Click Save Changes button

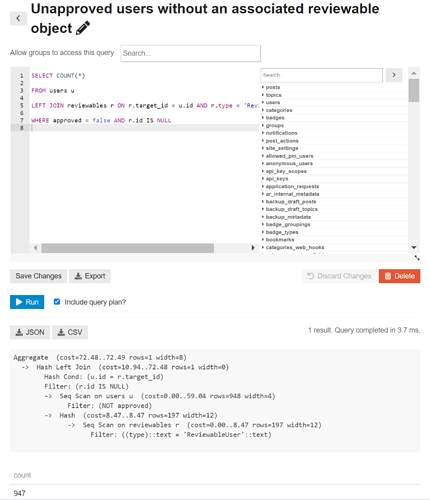(x=38, y=276)
